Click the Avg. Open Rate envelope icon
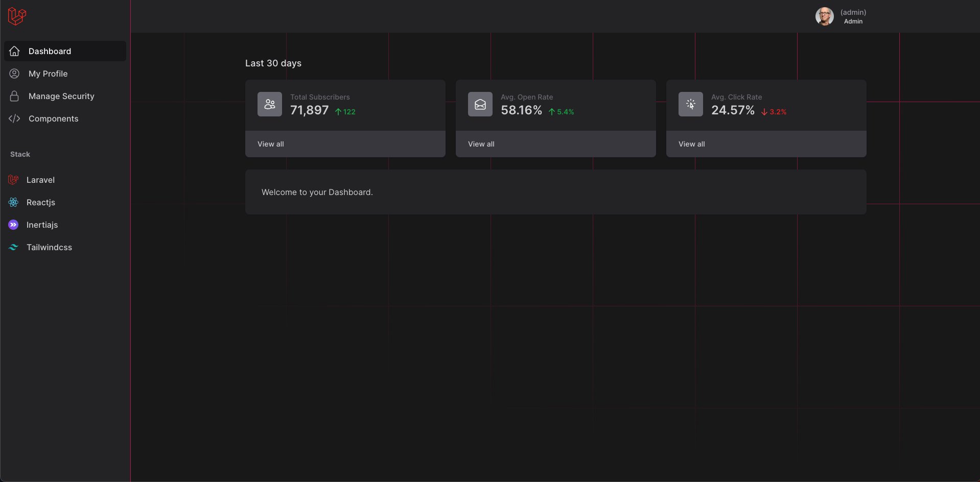Screen dimensions: 980x482 480,104
